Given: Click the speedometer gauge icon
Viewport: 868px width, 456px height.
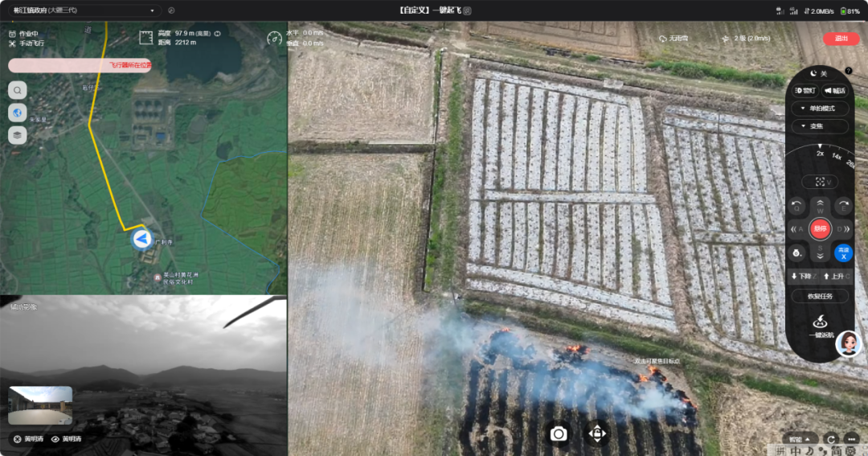Looking at the screenshot, I should point(274,39).
